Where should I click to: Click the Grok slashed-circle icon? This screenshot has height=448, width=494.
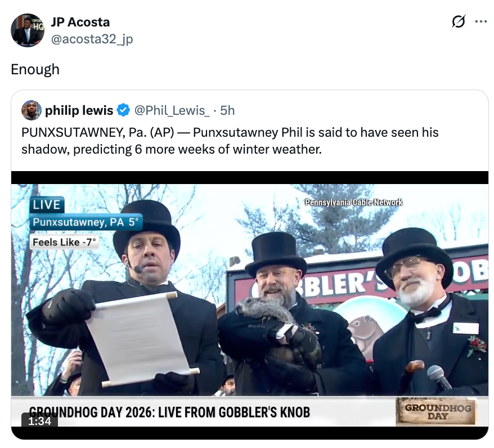pyautogui.click(x=458, y=22)
